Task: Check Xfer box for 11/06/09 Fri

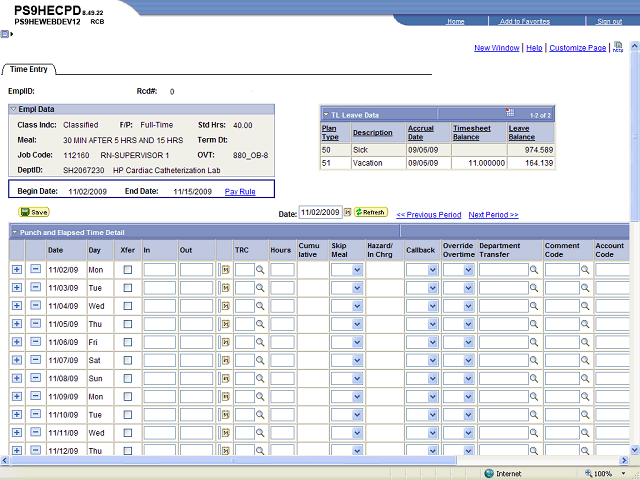Action: (128, 342)
